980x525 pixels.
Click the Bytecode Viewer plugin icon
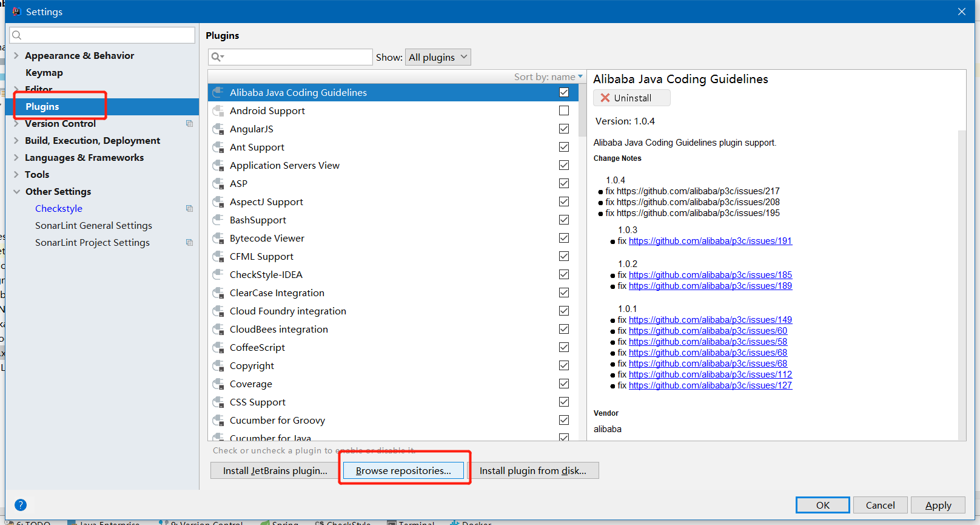pos(218,238)
